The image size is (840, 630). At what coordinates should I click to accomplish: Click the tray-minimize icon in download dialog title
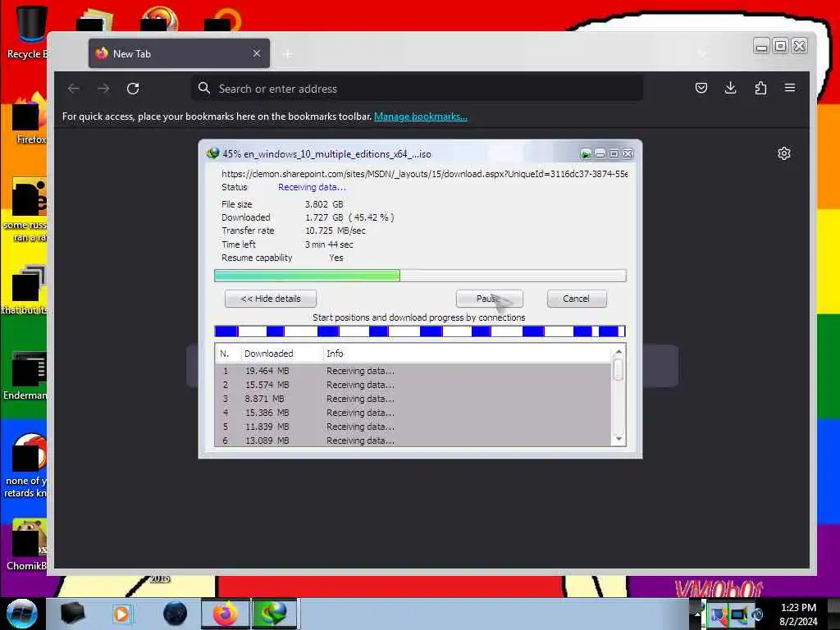pos(586,154)
